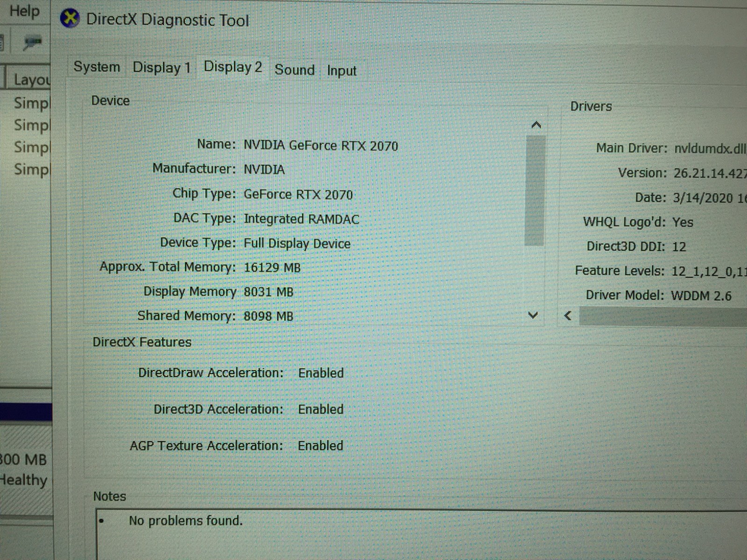Select Chip Type value GeForce RTX 2070
Image resolution: width=747 pixels, height=560 pixels.
298,194
